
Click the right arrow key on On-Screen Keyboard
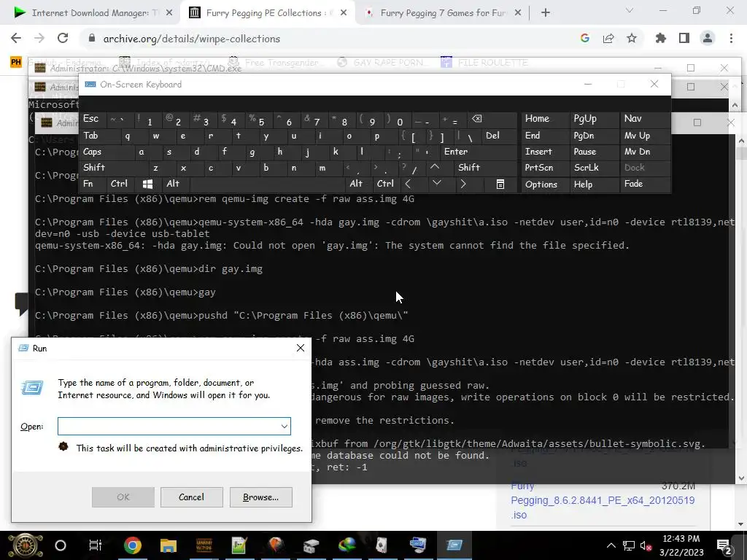463,184
